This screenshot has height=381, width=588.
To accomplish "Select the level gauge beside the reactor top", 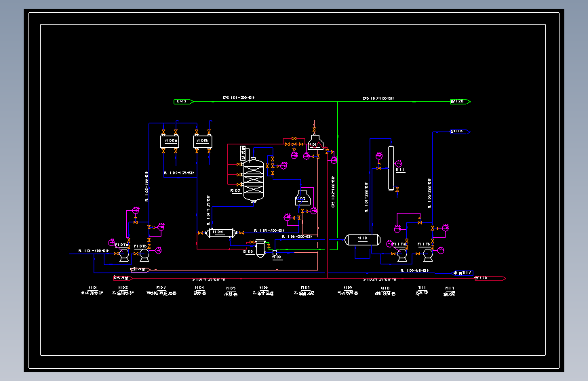I will tap(243, 153).
